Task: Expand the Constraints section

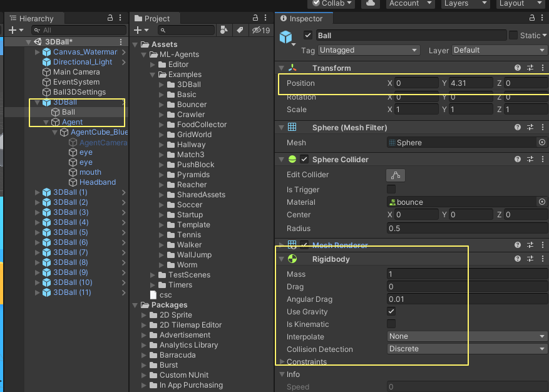Action: [282, 361]
